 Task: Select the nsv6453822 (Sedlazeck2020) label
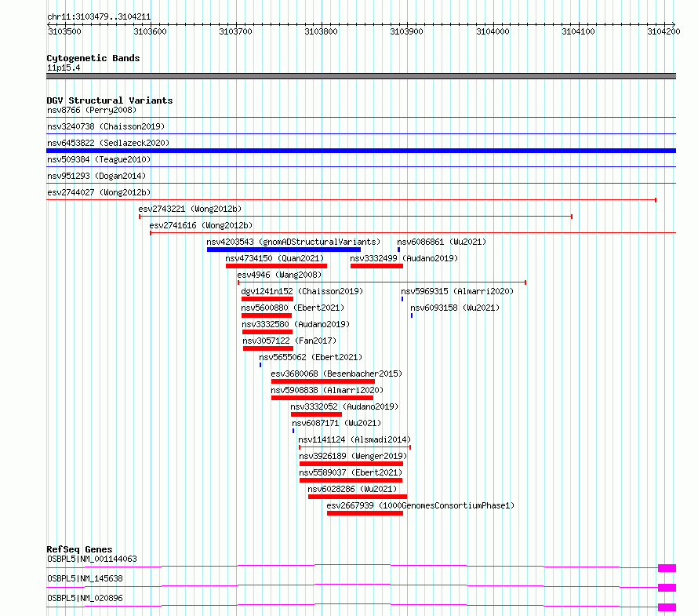(x=108, y=143)
